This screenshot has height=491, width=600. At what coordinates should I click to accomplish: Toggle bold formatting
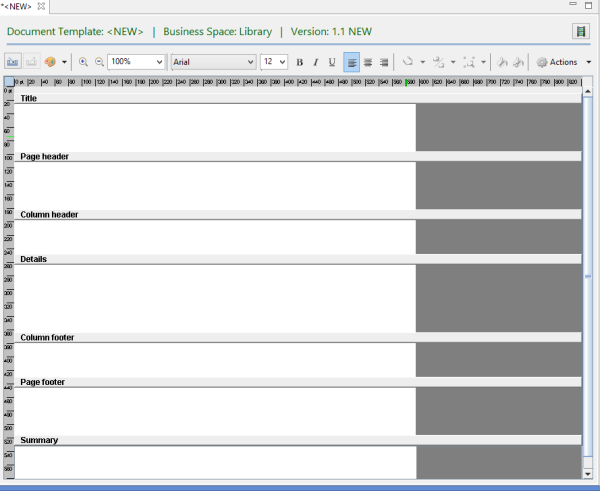click(x=299, y=62)
